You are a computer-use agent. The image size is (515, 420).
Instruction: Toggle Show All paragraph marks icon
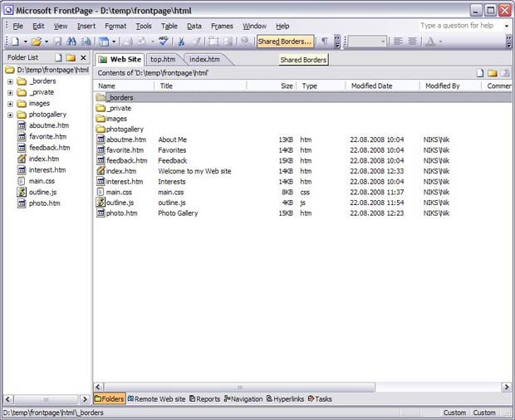pyautogui.click(x=325, y=42)
